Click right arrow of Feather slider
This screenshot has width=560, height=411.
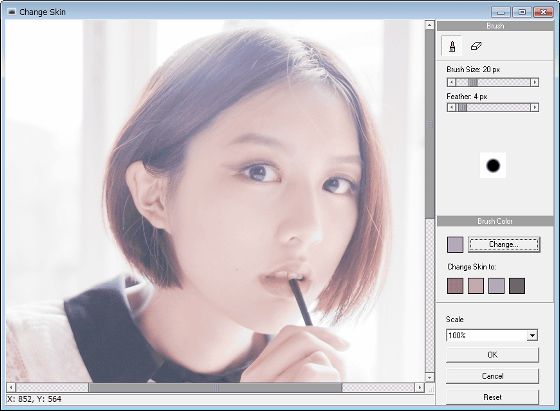(534, 107)
